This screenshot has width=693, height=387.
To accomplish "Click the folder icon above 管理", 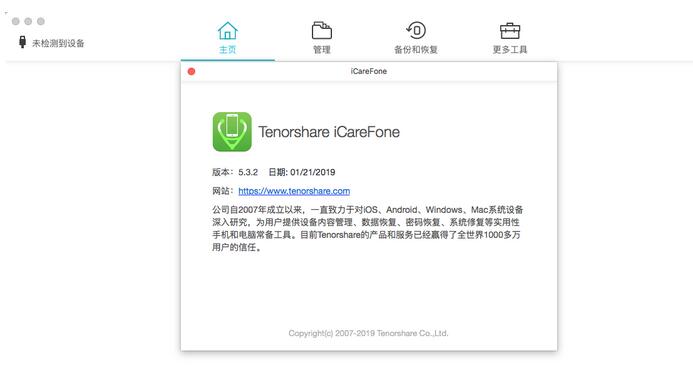I will 322,30.
